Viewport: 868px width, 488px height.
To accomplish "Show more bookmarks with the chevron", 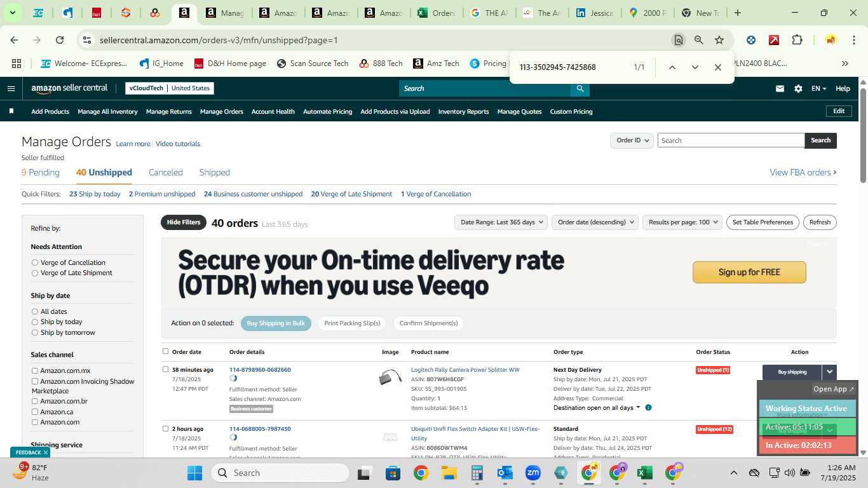I will click(x=844, y=64).
